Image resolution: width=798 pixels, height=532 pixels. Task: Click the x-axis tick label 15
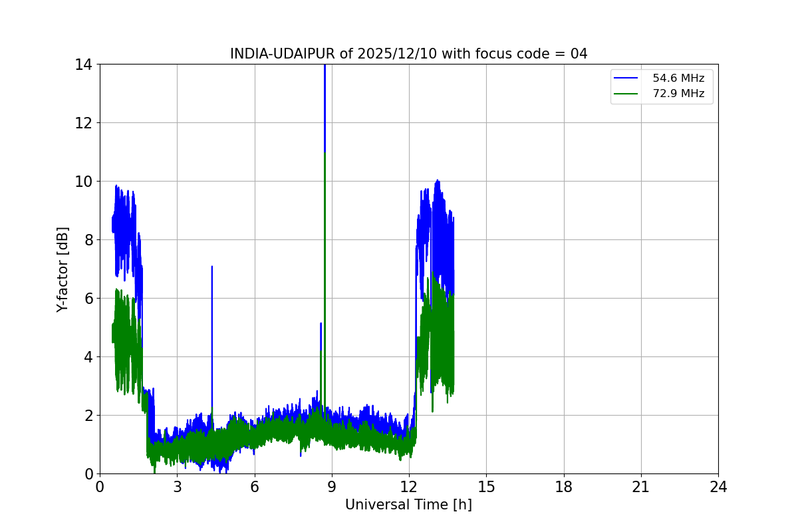[x=486, y=487]
